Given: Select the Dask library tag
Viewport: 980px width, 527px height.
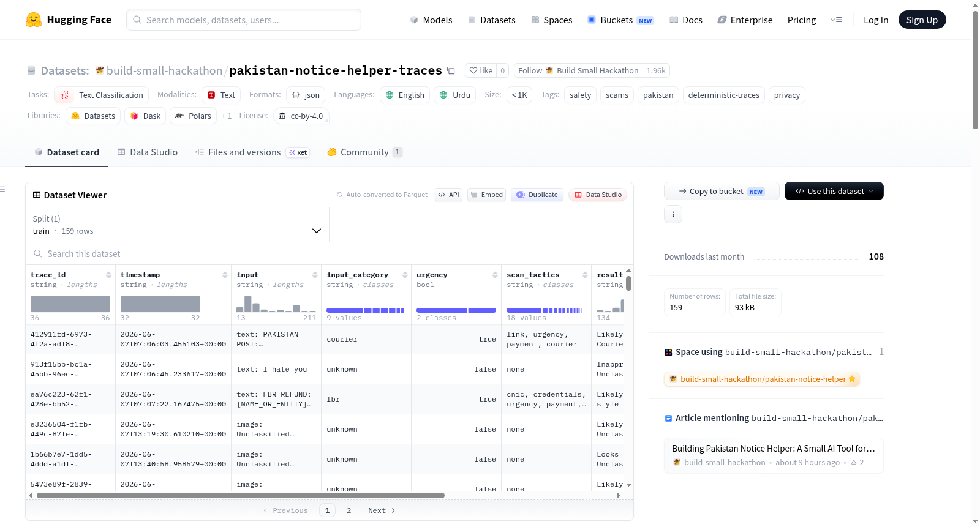Looking at the screenshot, I should (x=145, y=116).
